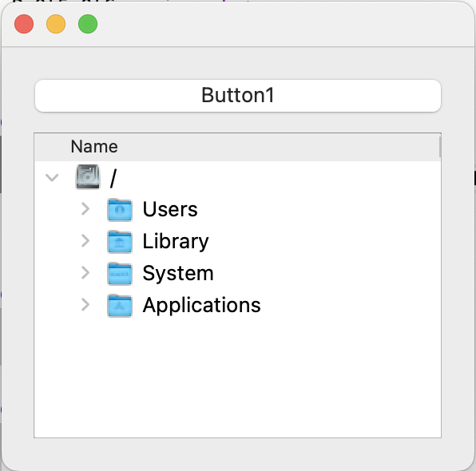Select the Library folder icon
Viewport: 476px width, 471px height.
(x=120, y=242)
